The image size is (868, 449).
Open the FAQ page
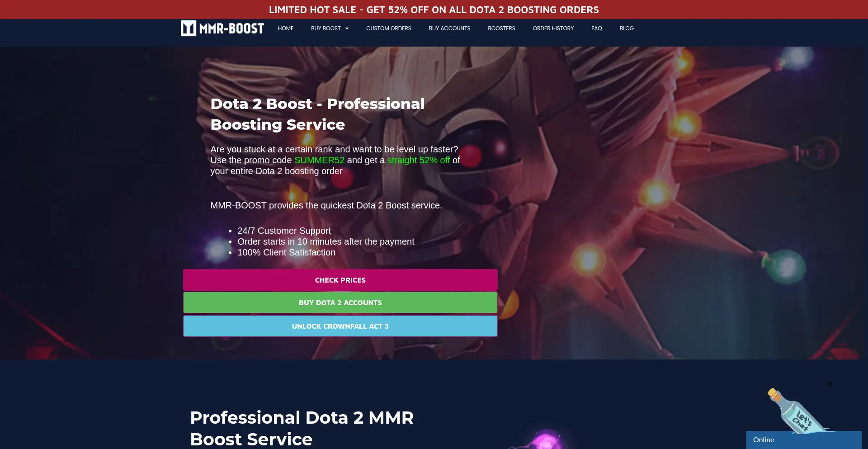(597, 28)
